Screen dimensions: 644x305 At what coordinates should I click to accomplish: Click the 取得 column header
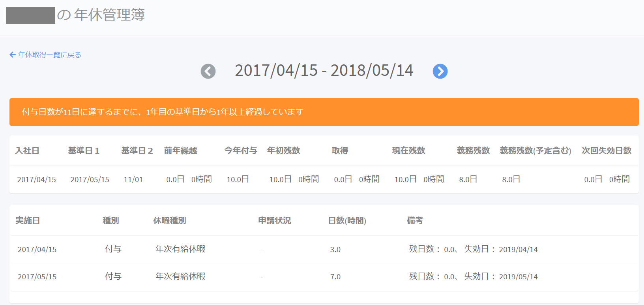[340, 151]
